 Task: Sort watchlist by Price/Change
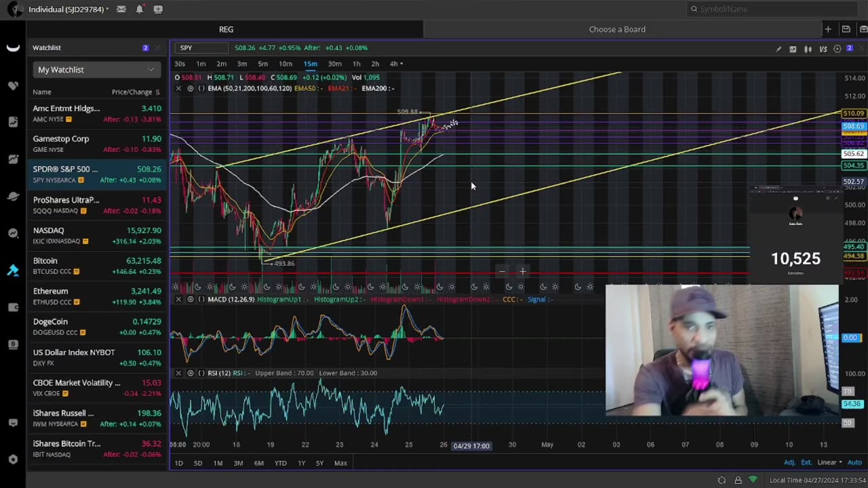tap(136, 92)
